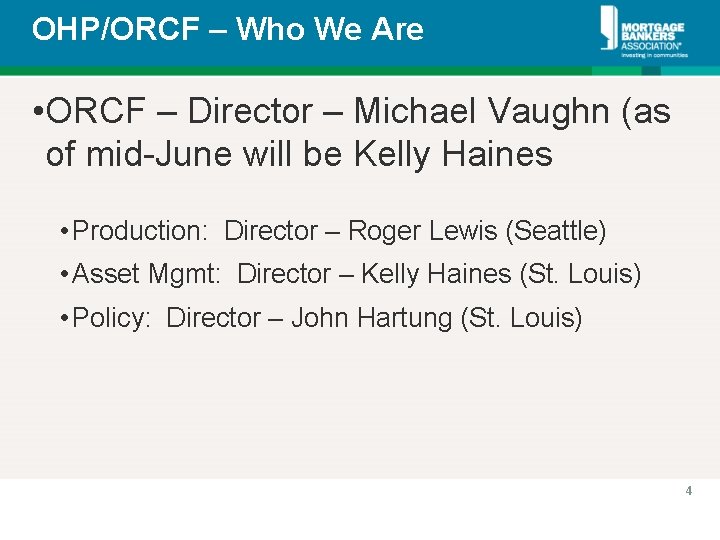Click the bullet dot before "Policy"

coord(63,319)
